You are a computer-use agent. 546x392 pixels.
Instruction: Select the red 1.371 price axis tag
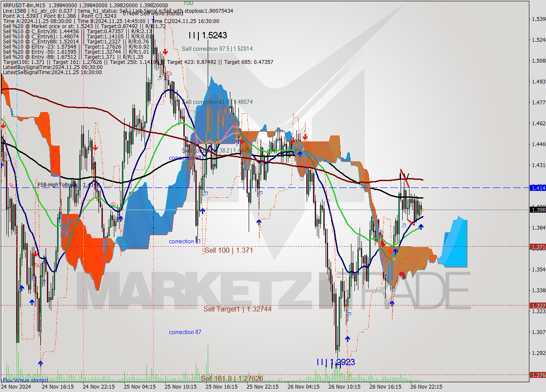coord(537,247)
